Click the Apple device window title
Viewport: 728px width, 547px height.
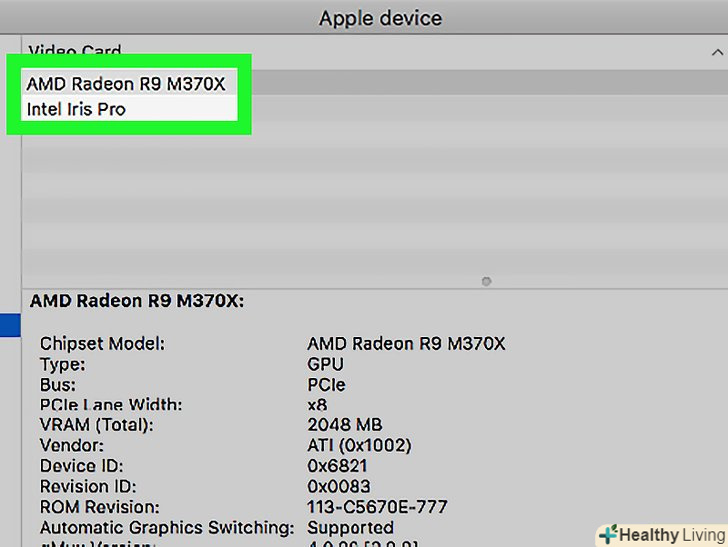point(380,18)
